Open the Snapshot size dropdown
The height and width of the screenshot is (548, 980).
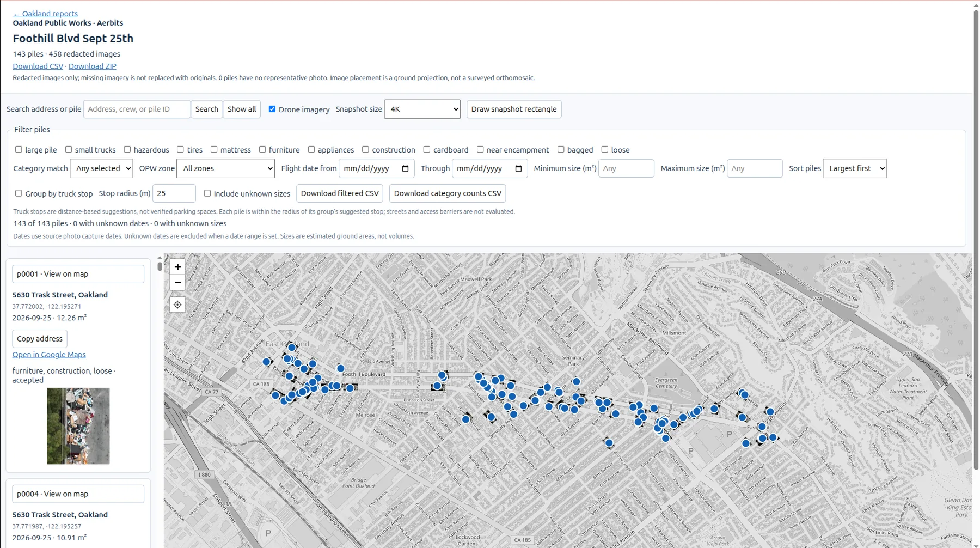(x=422, y=109)
